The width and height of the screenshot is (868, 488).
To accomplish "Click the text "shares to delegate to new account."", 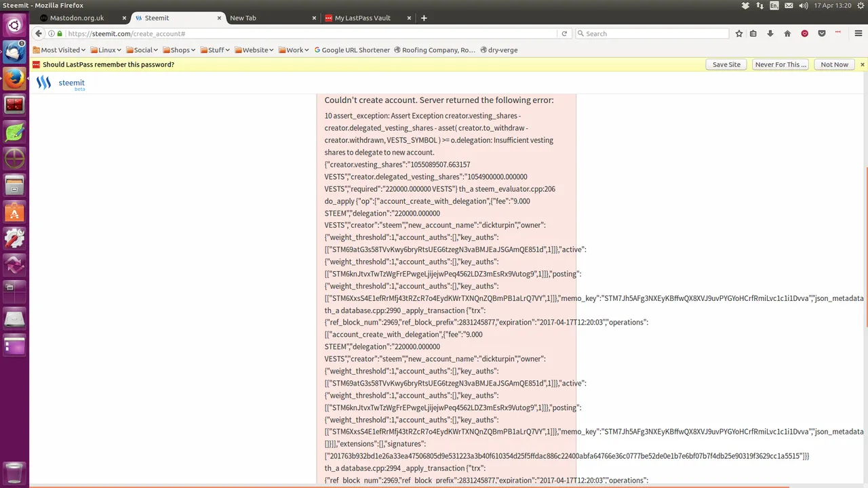I will (379, 152).
